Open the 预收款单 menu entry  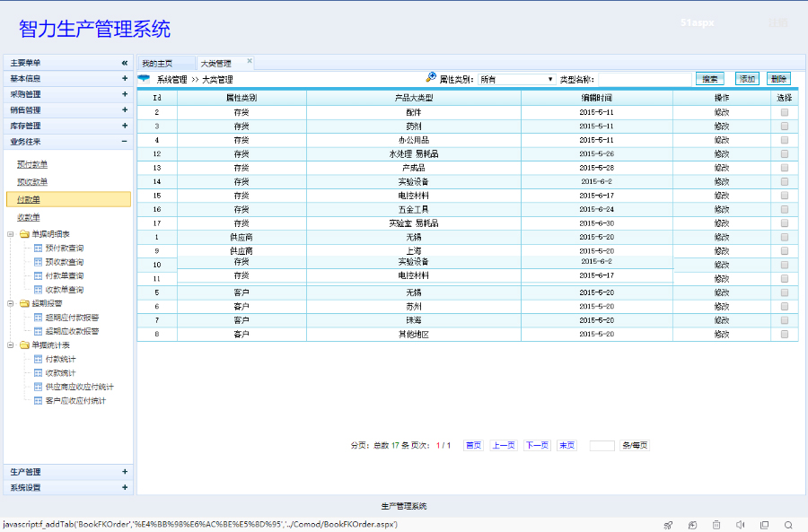click(32, 182)
